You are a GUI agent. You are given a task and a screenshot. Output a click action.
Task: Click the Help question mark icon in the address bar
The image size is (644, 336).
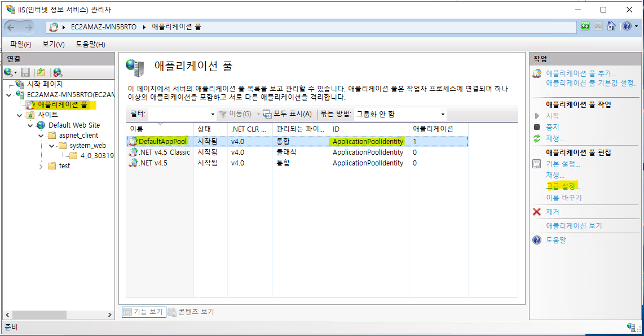(x=627, y=27)
